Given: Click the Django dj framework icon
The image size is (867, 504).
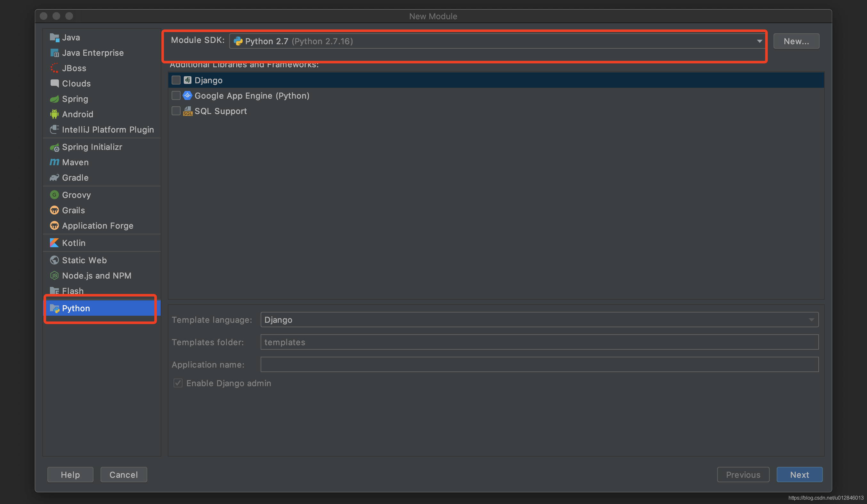Looking at the screenshot, I should point(188,80).
